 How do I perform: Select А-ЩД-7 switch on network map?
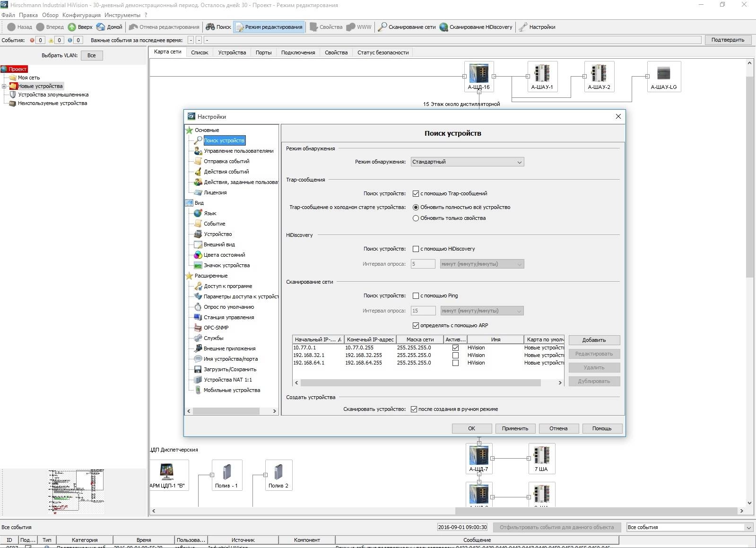click(x=479, y=458)
